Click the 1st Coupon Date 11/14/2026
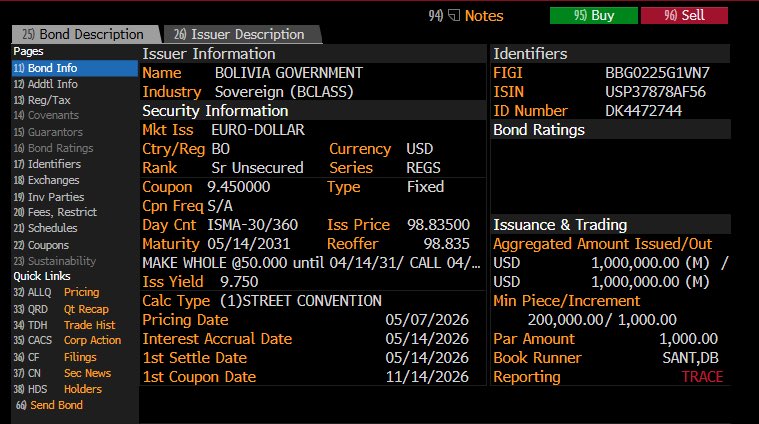The width and height of the screenshot is (759, 424). point(427,377)
